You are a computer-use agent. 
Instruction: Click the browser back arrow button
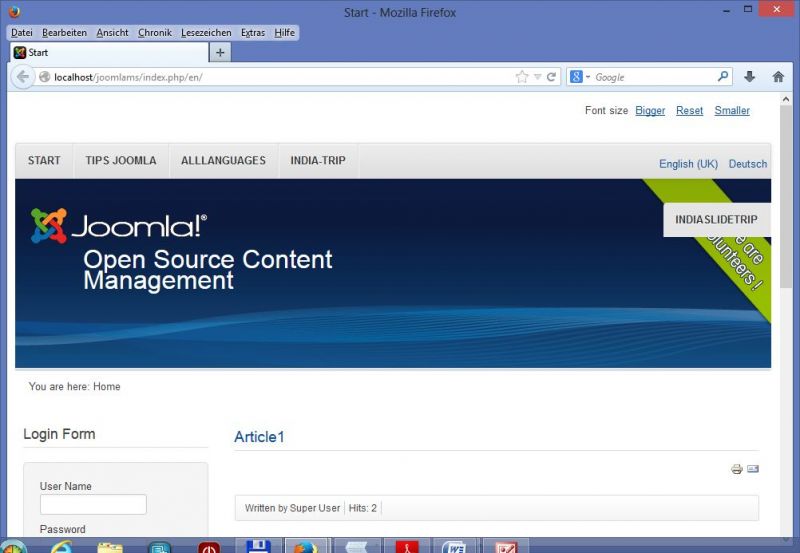pos(22,77)
